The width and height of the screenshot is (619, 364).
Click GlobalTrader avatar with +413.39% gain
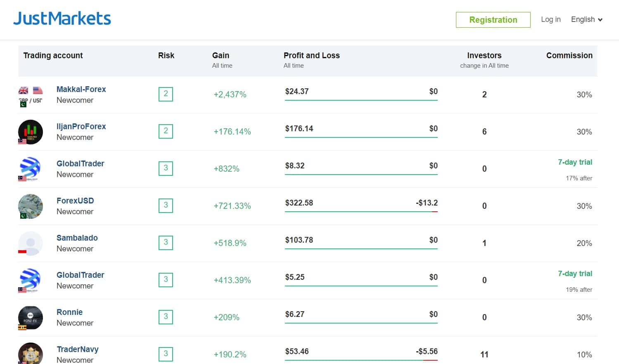31,281
